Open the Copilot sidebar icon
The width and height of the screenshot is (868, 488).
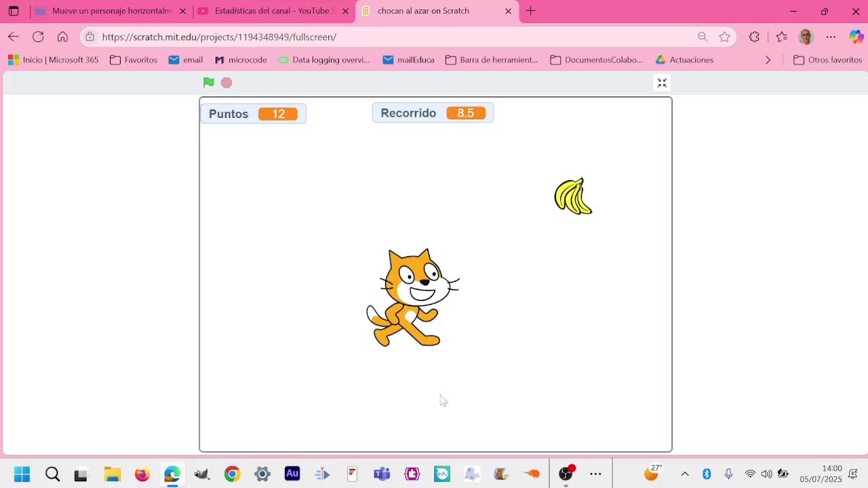[856, 37]
